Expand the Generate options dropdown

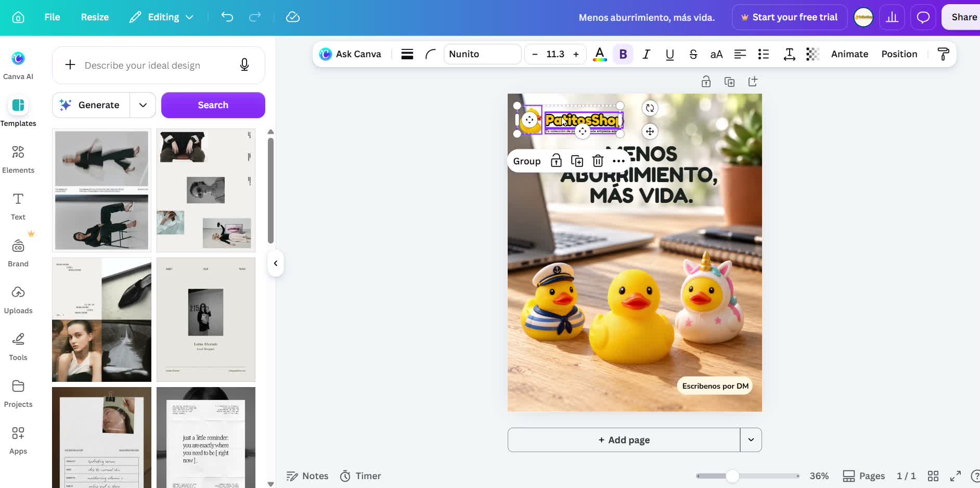tap(143, 105)
